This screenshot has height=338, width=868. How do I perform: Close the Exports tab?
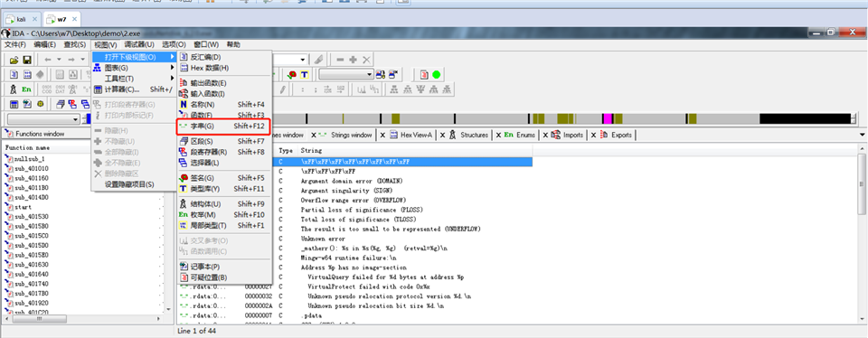coord(593,135)
